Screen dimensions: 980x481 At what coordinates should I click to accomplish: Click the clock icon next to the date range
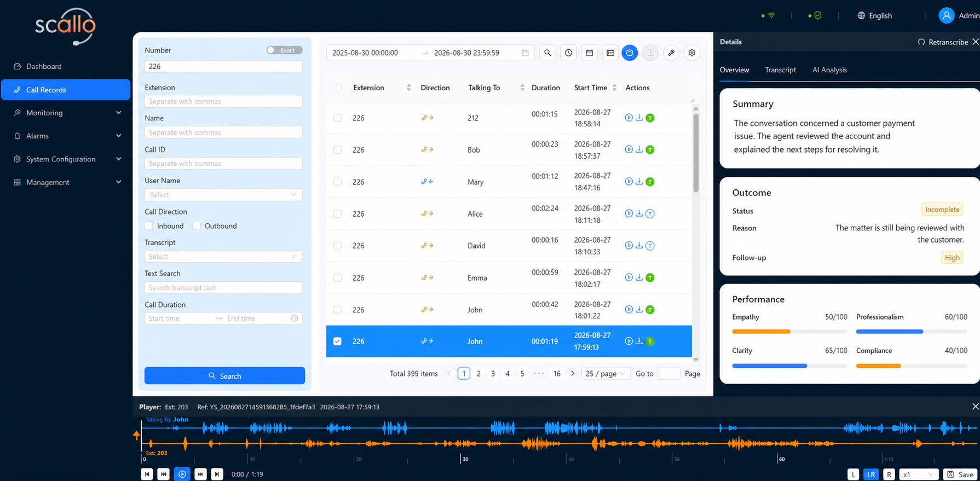(x=569, y=53)
